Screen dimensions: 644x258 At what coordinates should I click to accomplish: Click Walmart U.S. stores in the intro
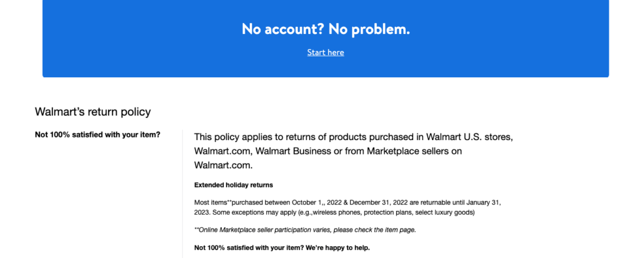(x=469, y=137)
